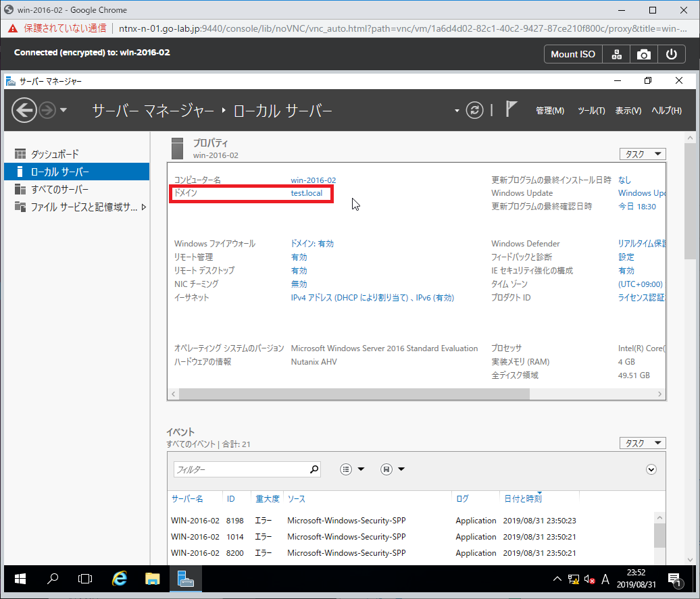Open the notifications flag icon
The image size is (700, 599).
pos(511,109)
